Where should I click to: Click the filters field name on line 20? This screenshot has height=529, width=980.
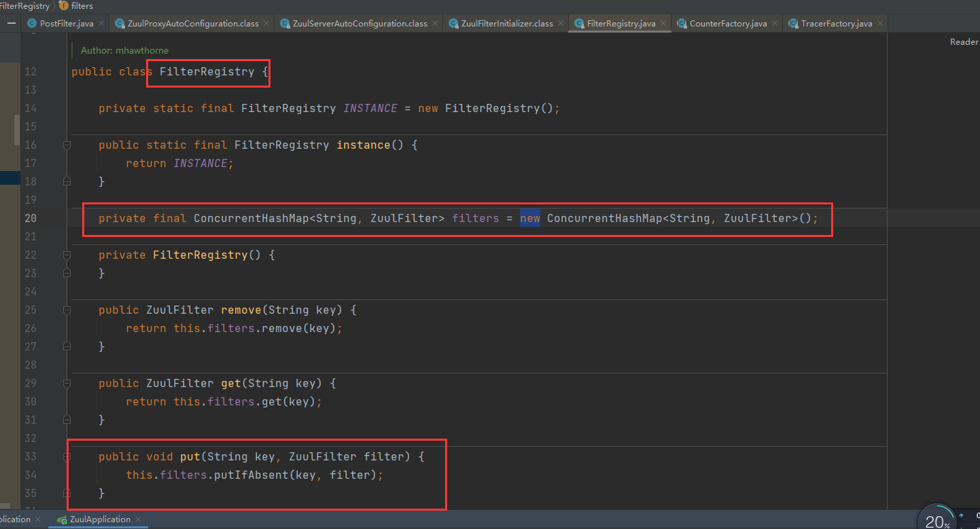476,219
